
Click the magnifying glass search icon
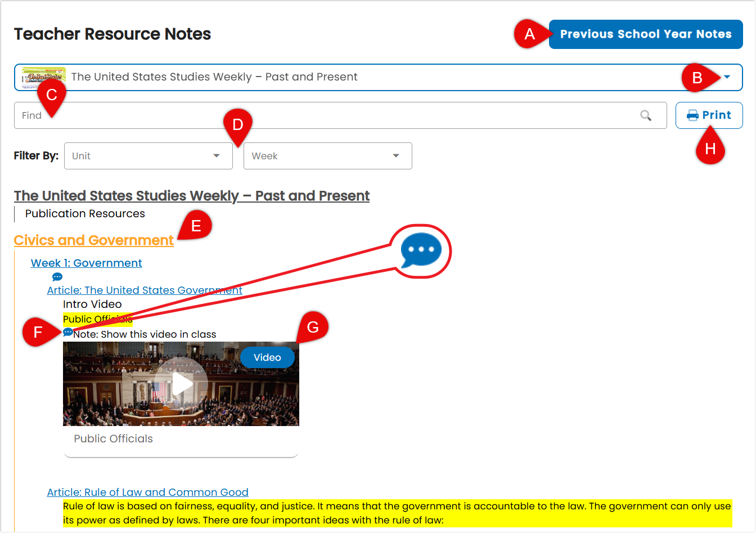tap(646, 115)
